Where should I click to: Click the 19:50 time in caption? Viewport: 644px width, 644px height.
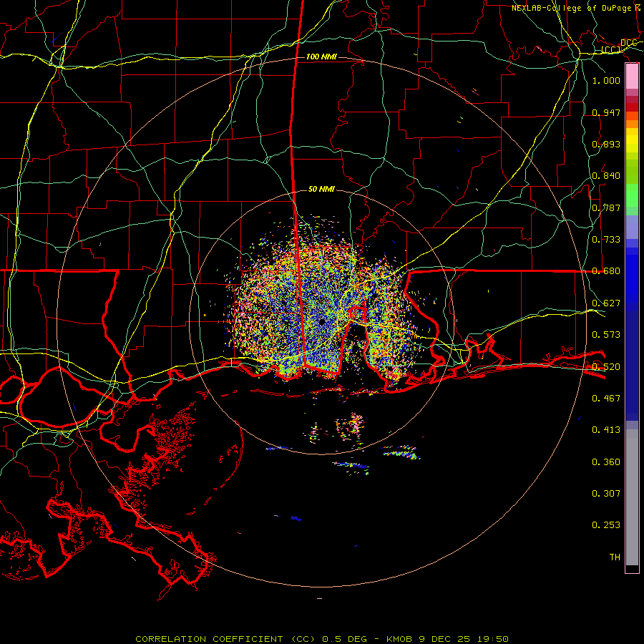tap(493, 639)
